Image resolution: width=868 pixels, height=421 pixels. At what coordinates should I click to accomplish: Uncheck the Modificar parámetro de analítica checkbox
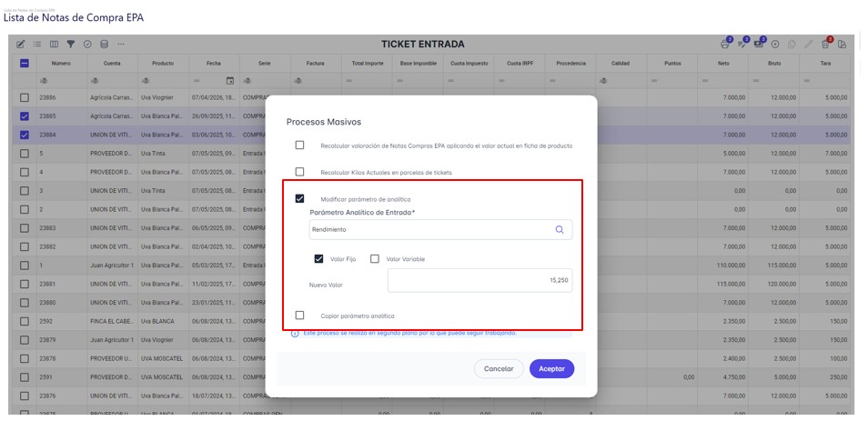coord(299,198)
